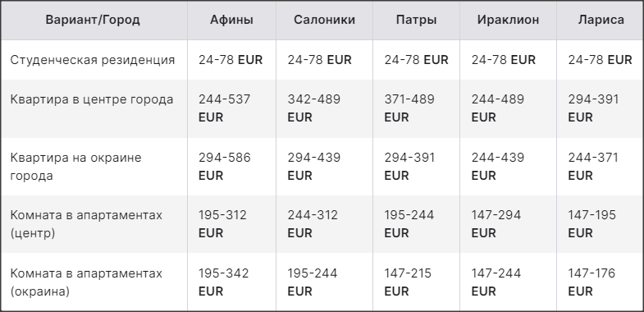Click the 147-176 EUR Лариса cell
The width and height of the screenshot is (644, 312).
click(x=591, y=282)
